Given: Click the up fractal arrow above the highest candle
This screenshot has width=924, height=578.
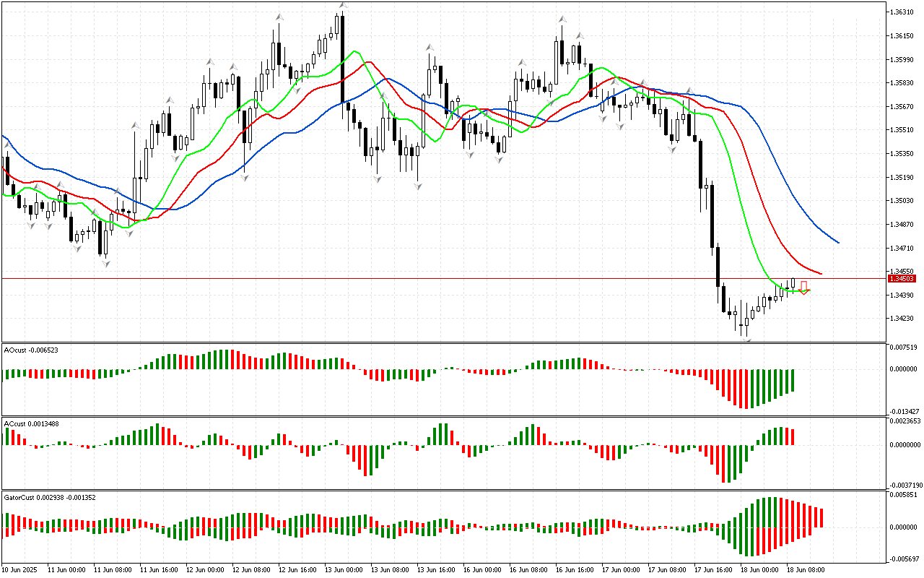Looking at the screenshot, I should coord(343,6).
